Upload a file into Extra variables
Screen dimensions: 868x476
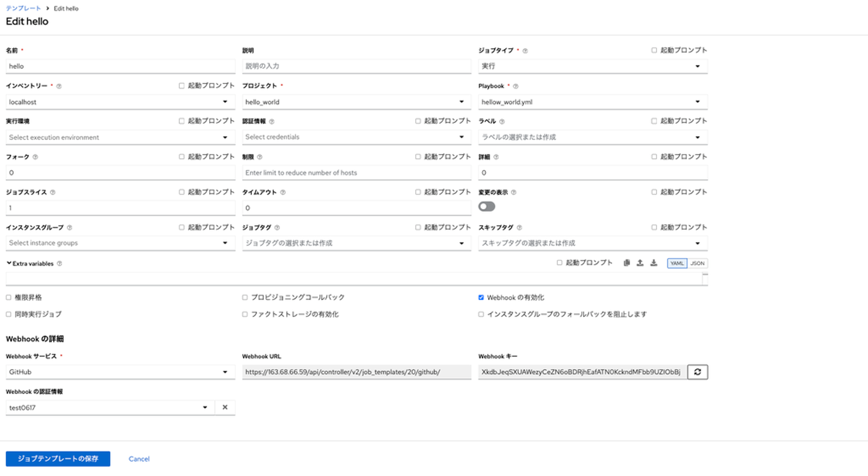coord(640,263)
